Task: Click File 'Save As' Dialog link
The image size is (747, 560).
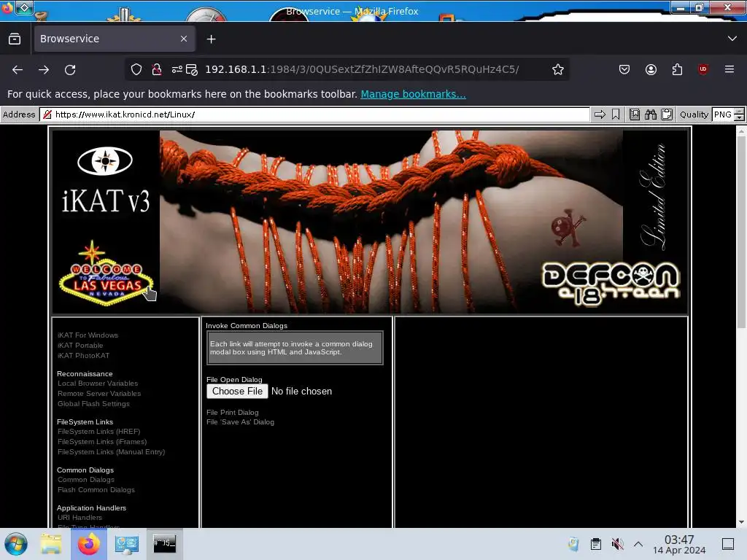Action: (240, 422)
